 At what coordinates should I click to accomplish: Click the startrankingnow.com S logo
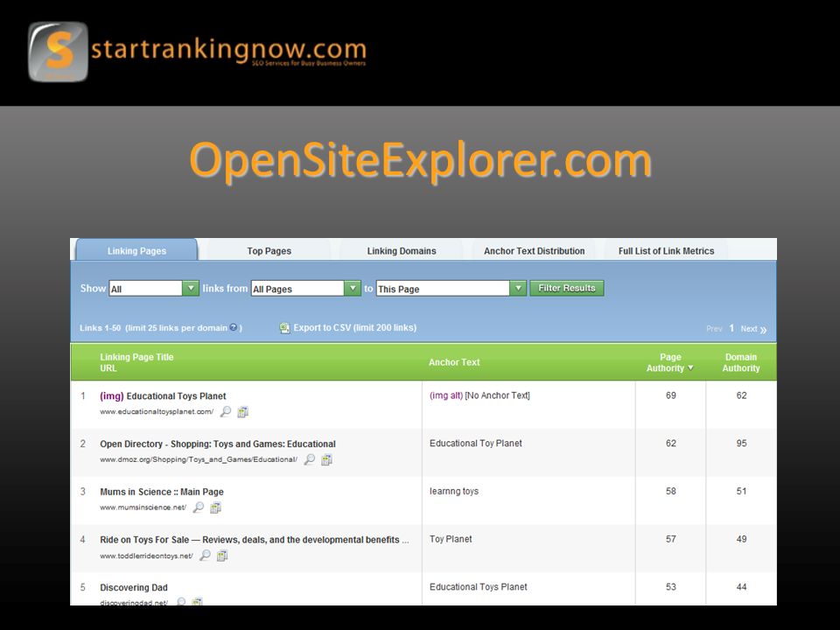pos(58,52)
